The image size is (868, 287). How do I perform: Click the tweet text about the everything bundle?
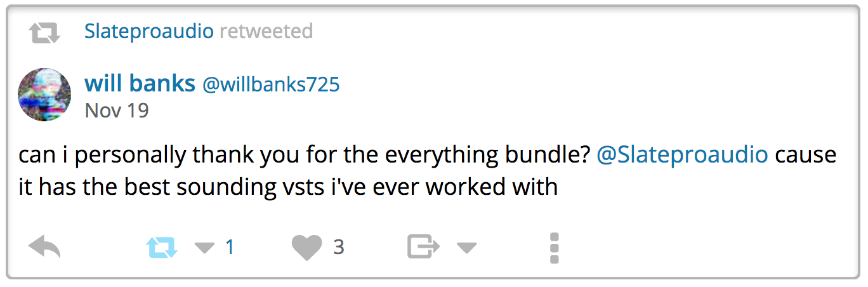(305, 155)
